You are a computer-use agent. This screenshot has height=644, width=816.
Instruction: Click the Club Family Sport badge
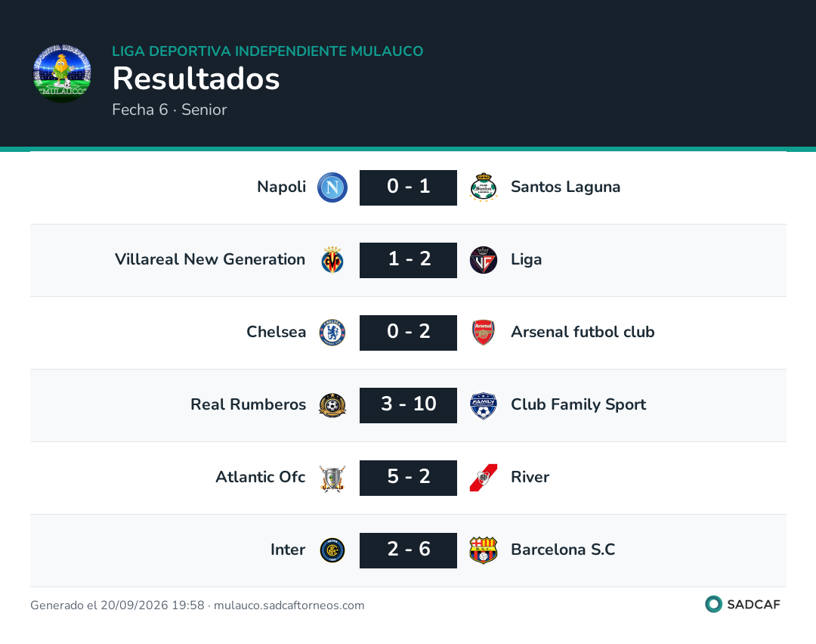click(x=484, y=405)
